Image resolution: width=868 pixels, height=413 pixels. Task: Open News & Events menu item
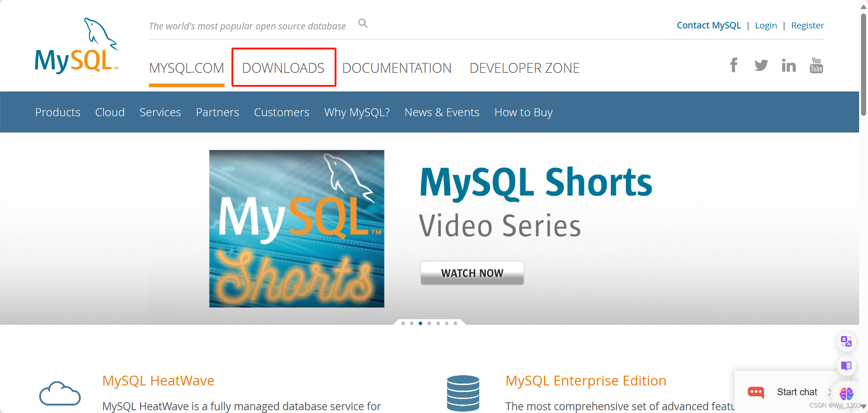(442, 112)
